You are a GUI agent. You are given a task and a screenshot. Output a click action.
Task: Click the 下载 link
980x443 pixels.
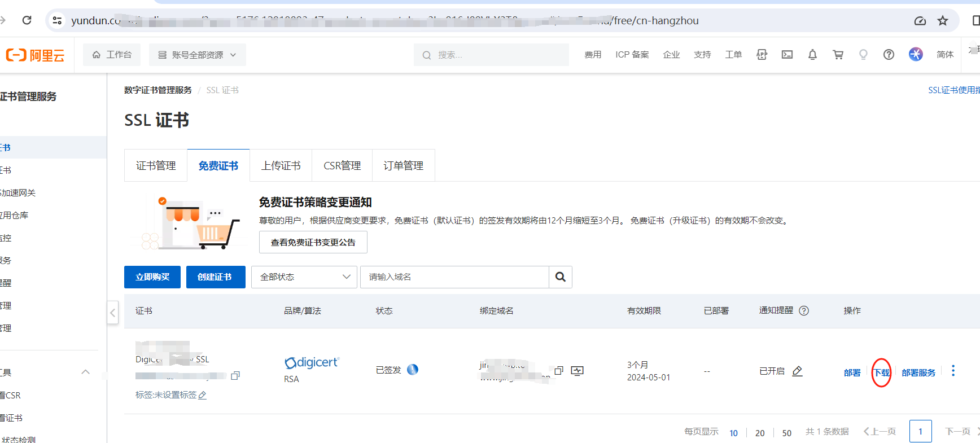[882, 372]
